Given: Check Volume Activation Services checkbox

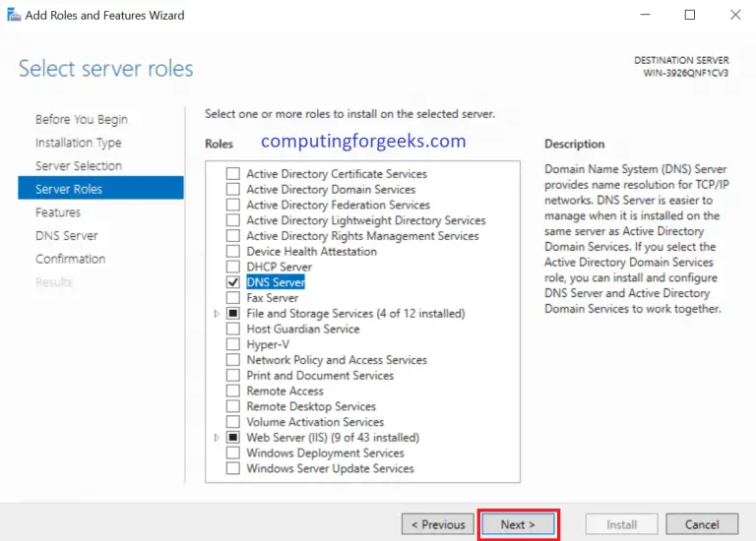Looking at the screenshot, I should pos(233,422).
